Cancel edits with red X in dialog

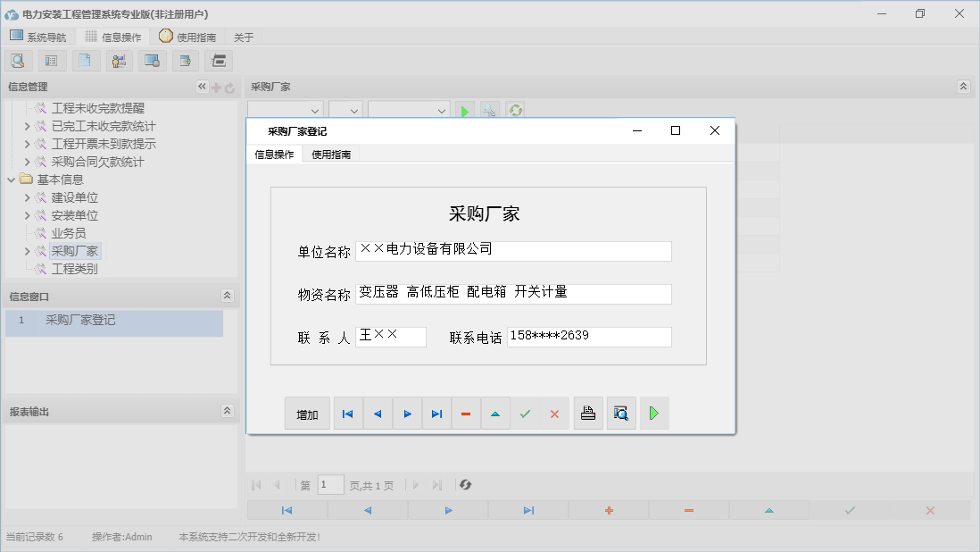554,413
